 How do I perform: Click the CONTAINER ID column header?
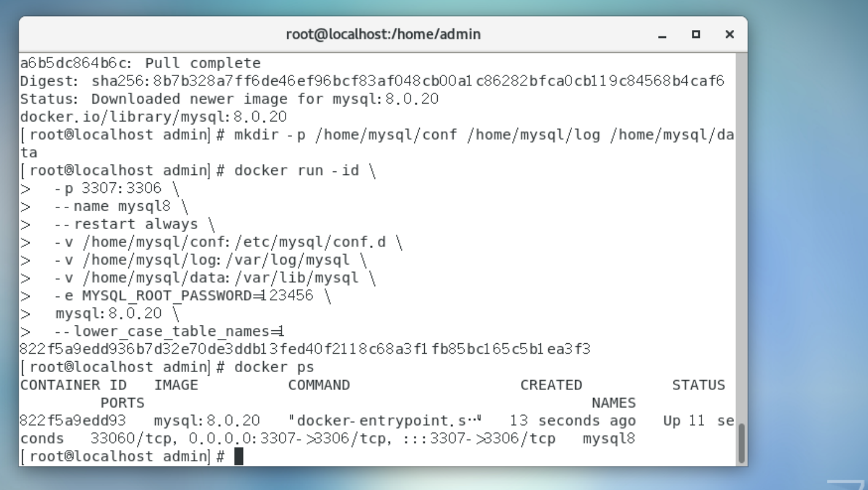[x=74, y=385]
